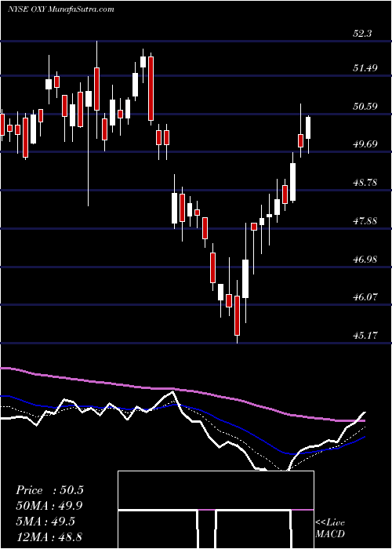Click the NYSE OXY MunafaSutra.com title
The image size is (392, 549).
click(60, 9)
